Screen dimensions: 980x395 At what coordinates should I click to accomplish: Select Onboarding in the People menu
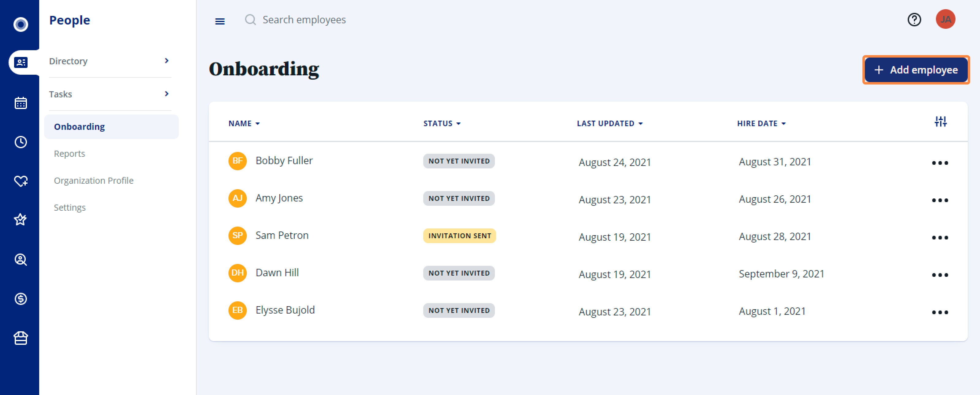coord(111,127)
